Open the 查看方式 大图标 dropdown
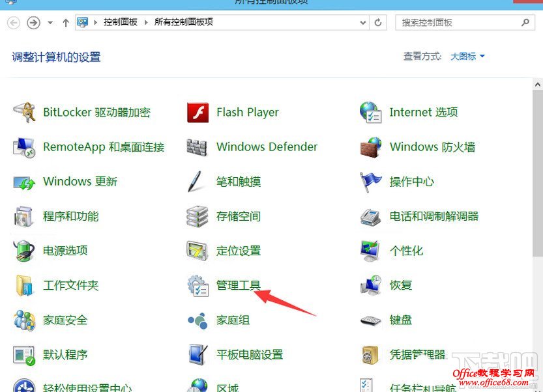 click(x=467, y=56)
